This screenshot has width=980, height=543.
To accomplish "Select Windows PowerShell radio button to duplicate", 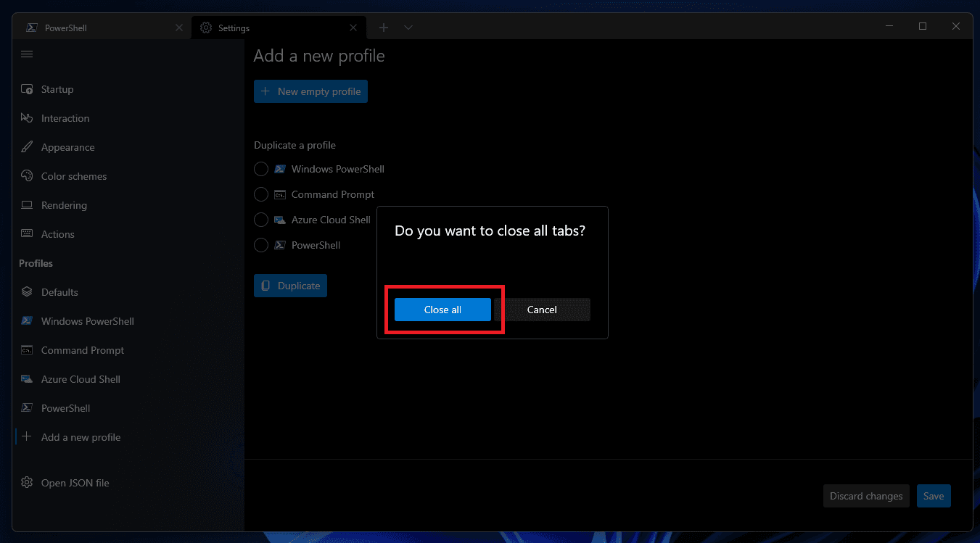I will pos(261,169).
